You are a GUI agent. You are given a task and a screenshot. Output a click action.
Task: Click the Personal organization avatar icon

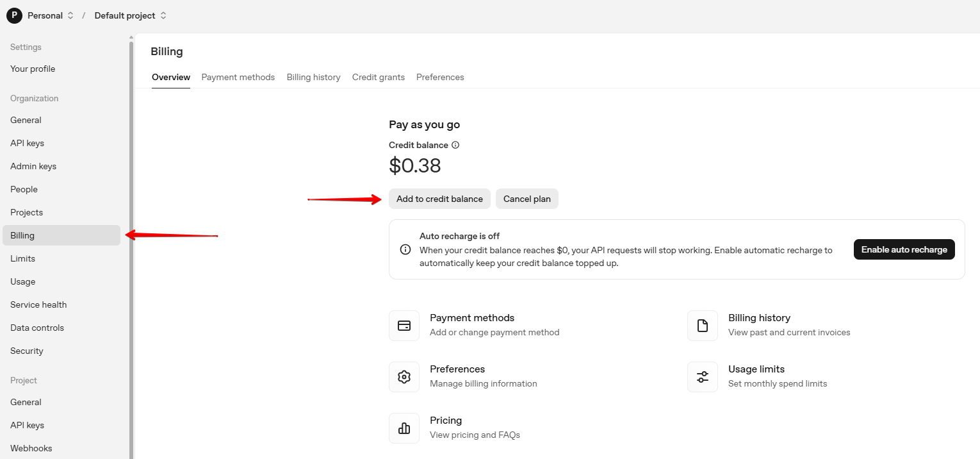click(x=14, y=15)
